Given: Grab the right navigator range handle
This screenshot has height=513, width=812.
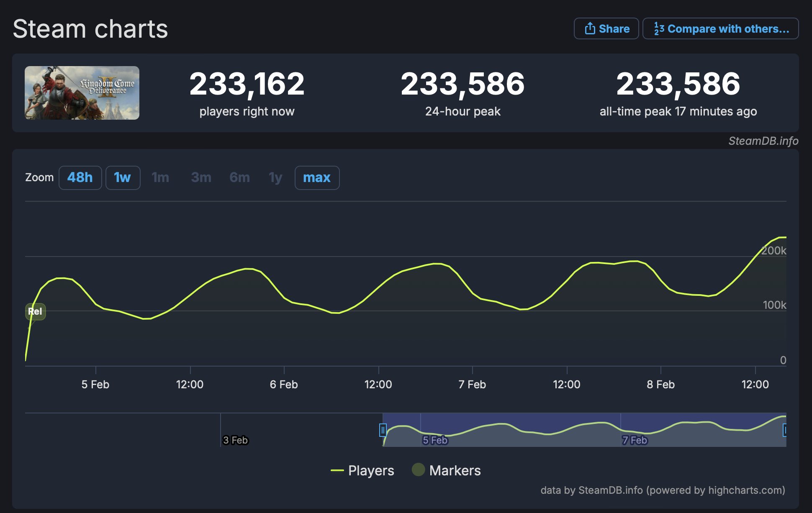Looking at the screenshot, I should point(785,430).
